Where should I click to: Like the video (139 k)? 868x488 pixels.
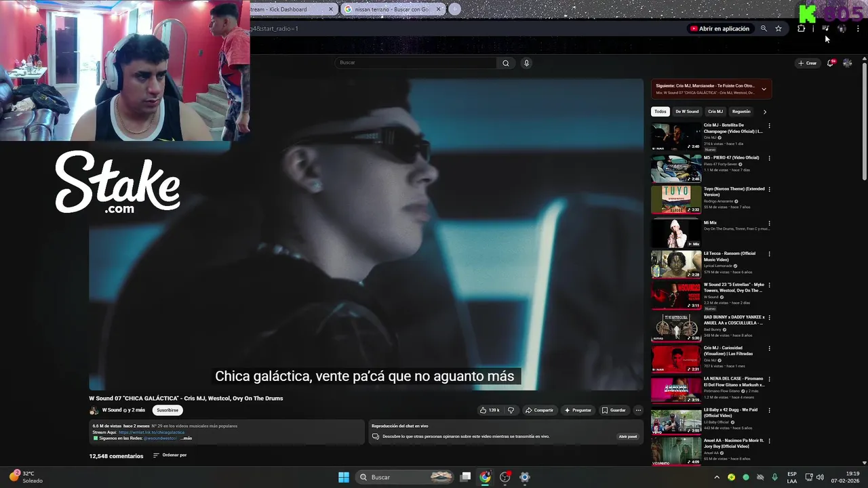(490, 410)
